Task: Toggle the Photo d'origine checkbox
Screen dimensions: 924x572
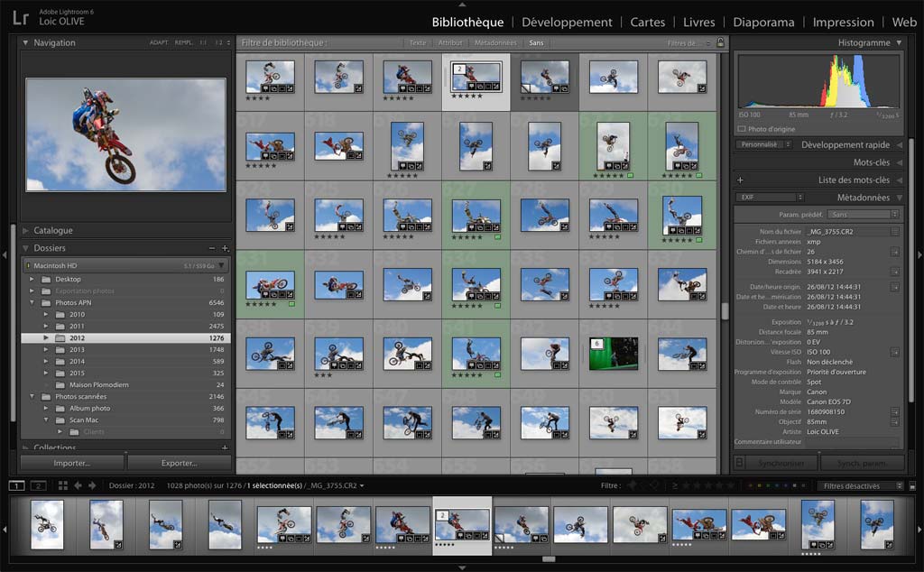Action: point(742,129)
